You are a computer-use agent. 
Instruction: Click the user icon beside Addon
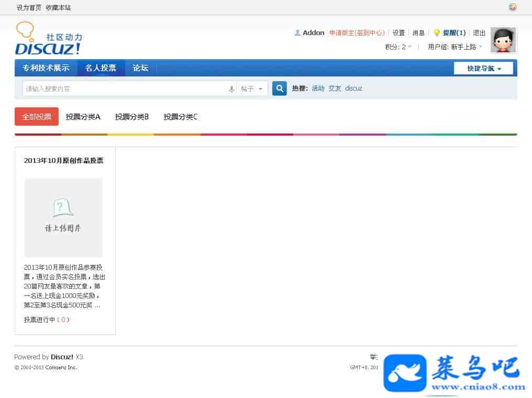(x=297, y=32)
